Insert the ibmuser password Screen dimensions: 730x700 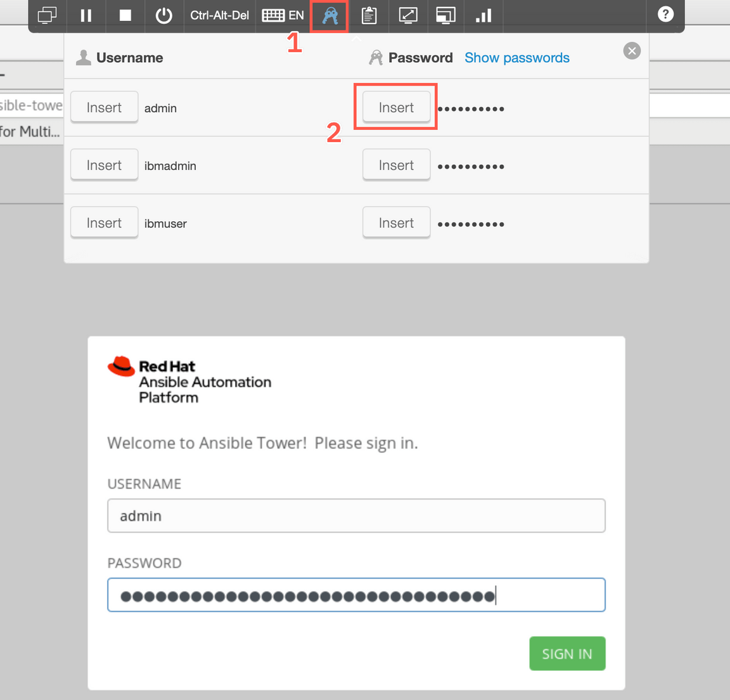pyautogui.click(x=396, y=223)
